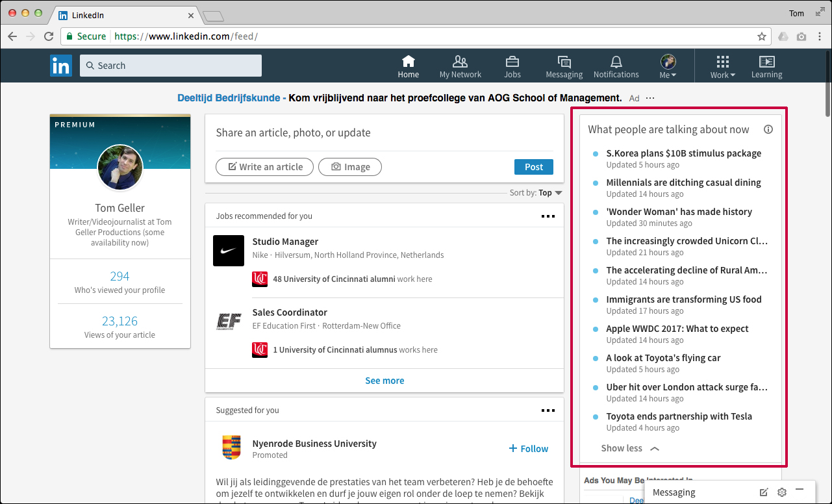This screenshot has height=504, width=832.
Task: Minimize the Messaging panel
Action: [x=800, y=490]
